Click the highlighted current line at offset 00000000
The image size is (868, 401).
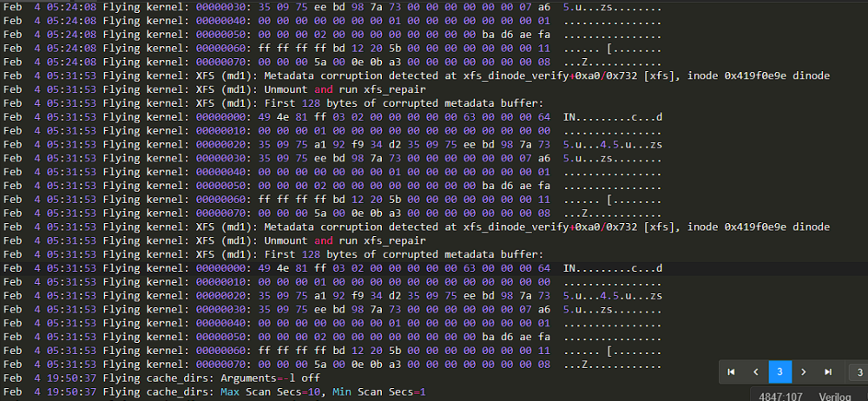434,268
